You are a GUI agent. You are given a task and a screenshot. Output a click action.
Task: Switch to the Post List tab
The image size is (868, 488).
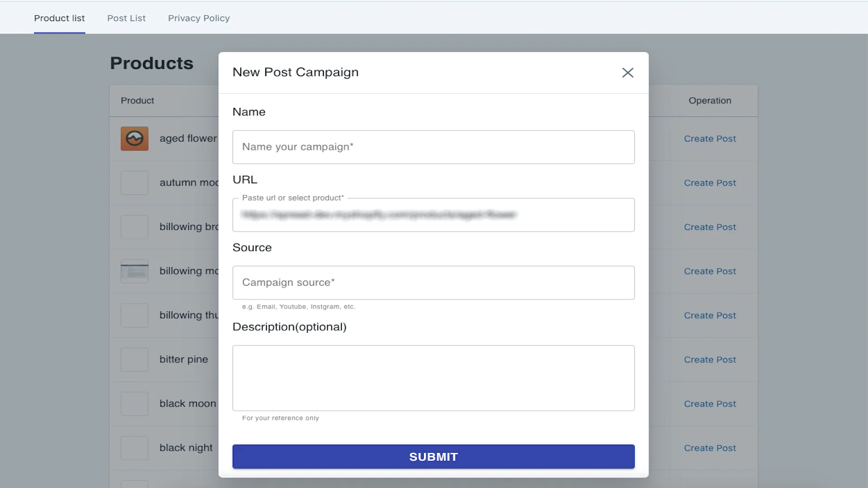(126, 18)
